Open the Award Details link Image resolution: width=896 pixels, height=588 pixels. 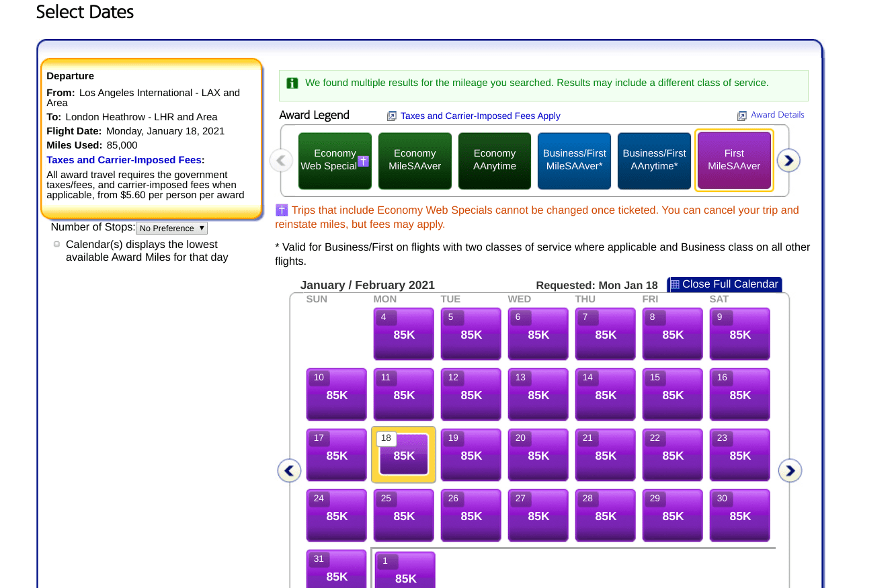coord(777,115)
